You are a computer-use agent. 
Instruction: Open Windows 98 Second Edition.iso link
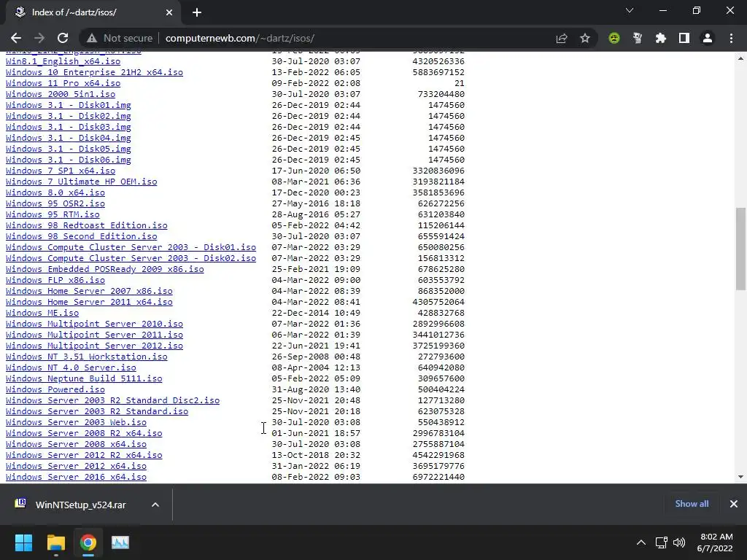point(82,237)
